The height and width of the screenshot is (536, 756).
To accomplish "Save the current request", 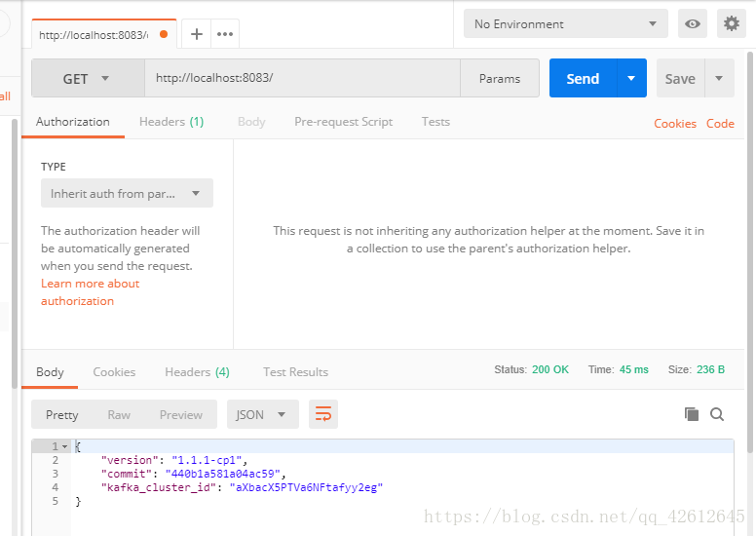I will 680,78.
